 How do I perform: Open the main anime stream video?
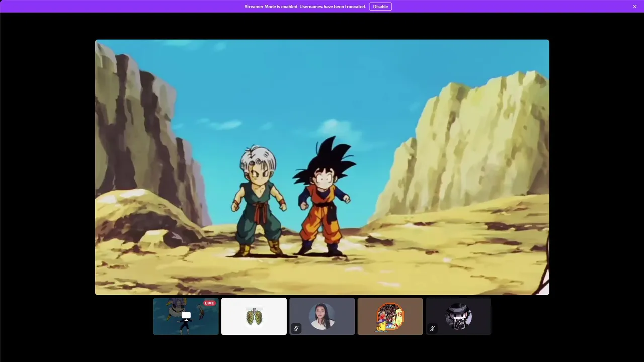click(322, 167)
